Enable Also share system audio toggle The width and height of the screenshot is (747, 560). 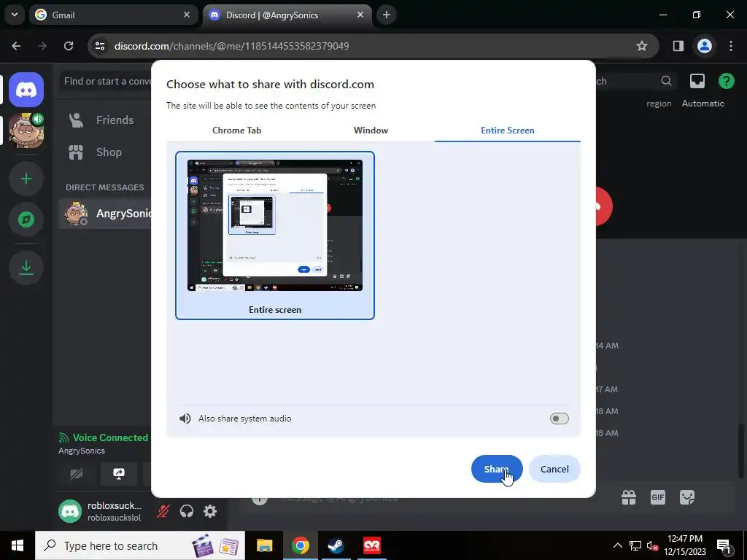pyautogui.click(x=559, y=419)
